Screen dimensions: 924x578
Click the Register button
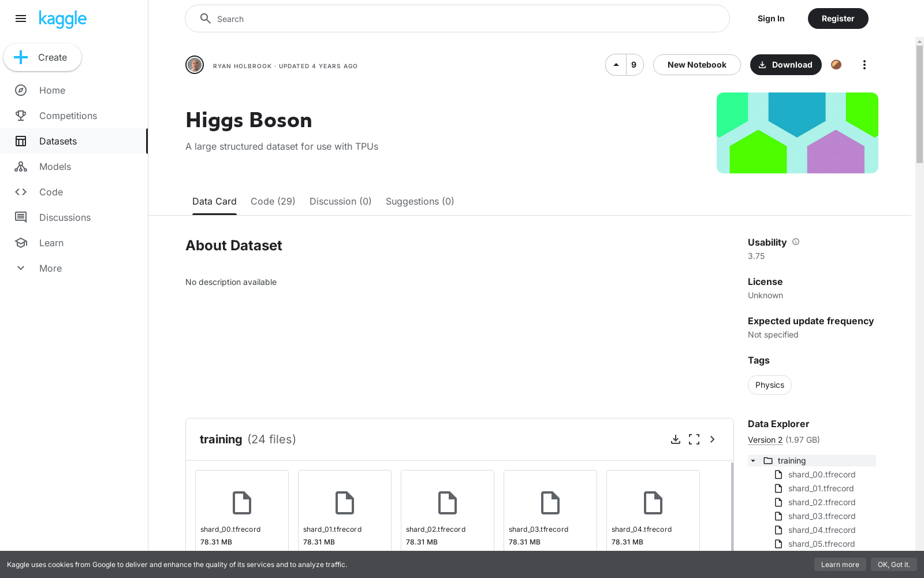click(838, 18)
